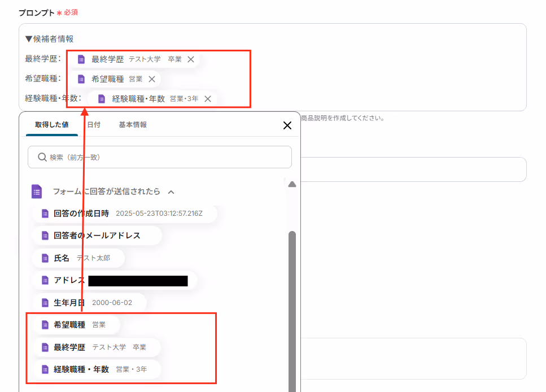
Task: Click the value list scrollbar thumb
Action: (292, 310)
